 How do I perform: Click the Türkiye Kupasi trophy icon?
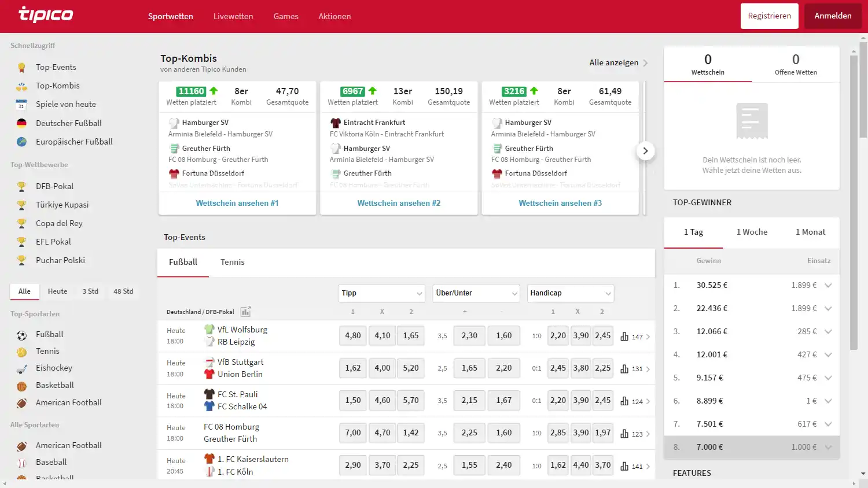click(x=21, y=205)
